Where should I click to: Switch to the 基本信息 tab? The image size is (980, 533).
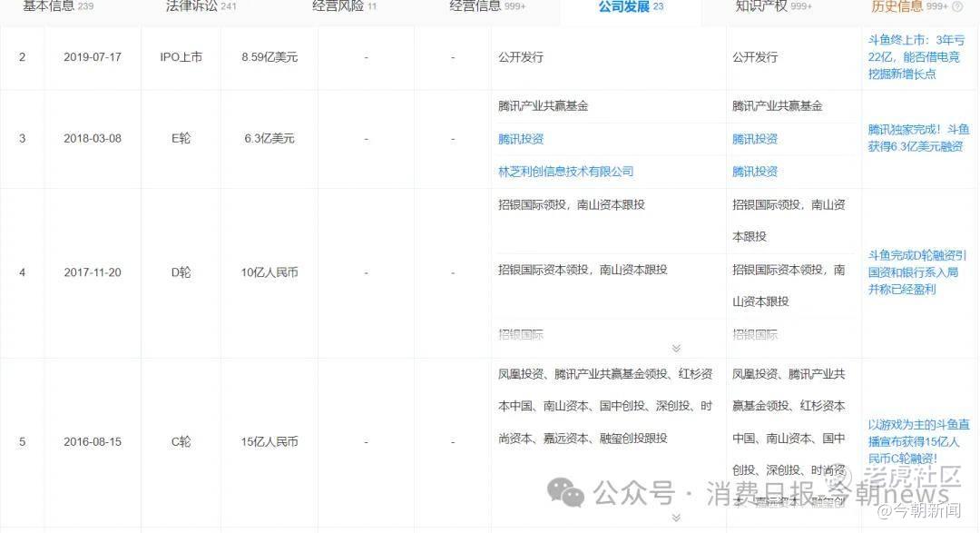point(58,6)
